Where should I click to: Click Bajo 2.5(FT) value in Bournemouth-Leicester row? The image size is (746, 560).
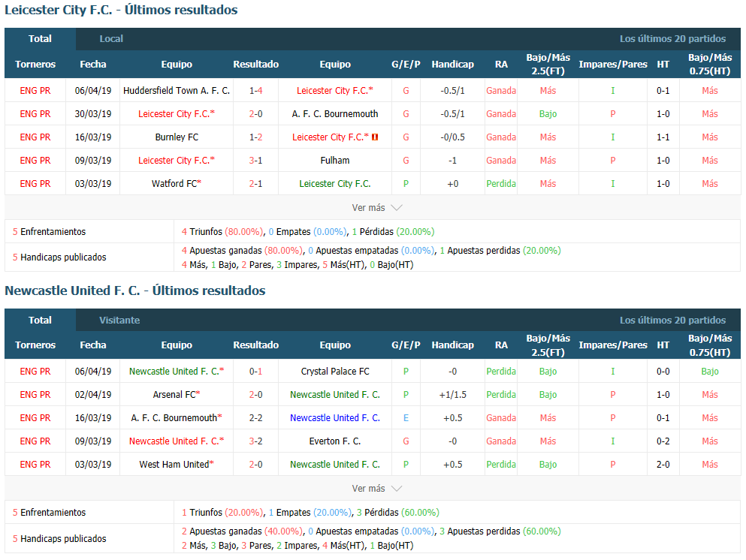[x=548, y=113]
